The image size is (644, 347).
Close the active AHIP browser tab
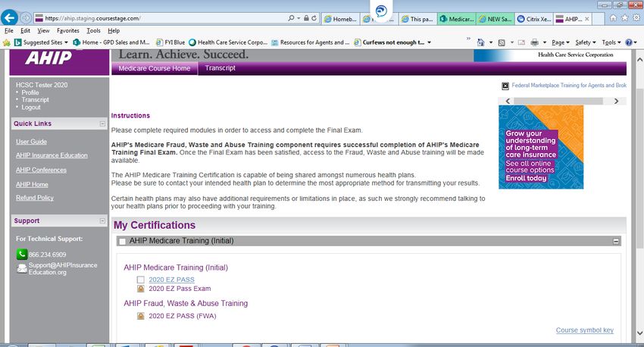tap(587, 19)
